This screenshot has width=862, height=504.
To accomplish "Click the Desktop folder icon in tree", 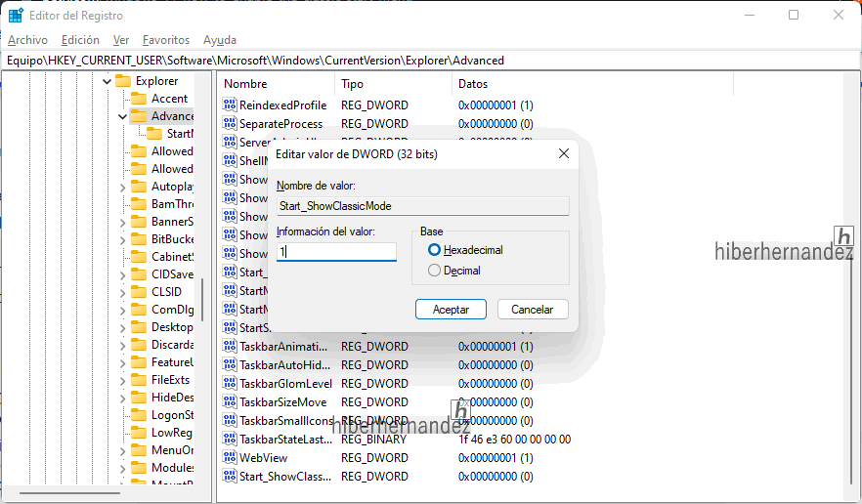I will (139, 327).
